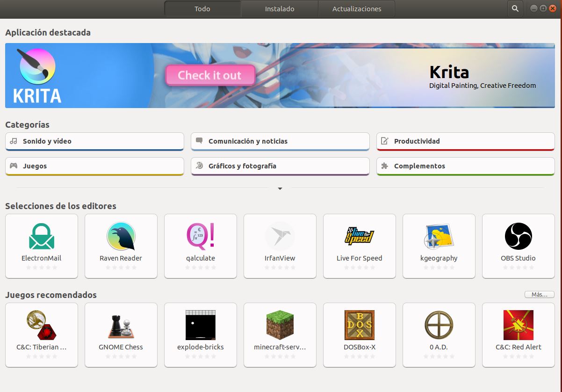This screenshot has width=562, height=392.
Task: Expand more categories with the down arrow
Action: [x=280, y=189]
